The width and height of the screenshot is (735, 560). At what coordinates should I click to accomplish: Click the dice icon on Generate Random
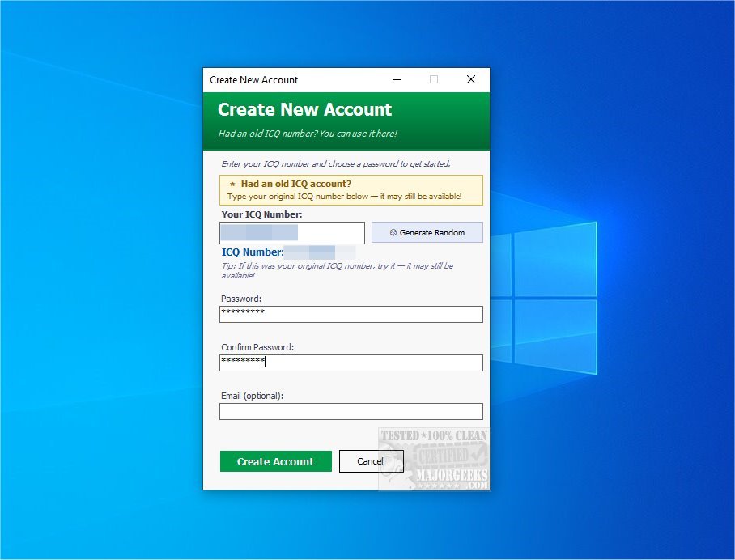point(393,232)
